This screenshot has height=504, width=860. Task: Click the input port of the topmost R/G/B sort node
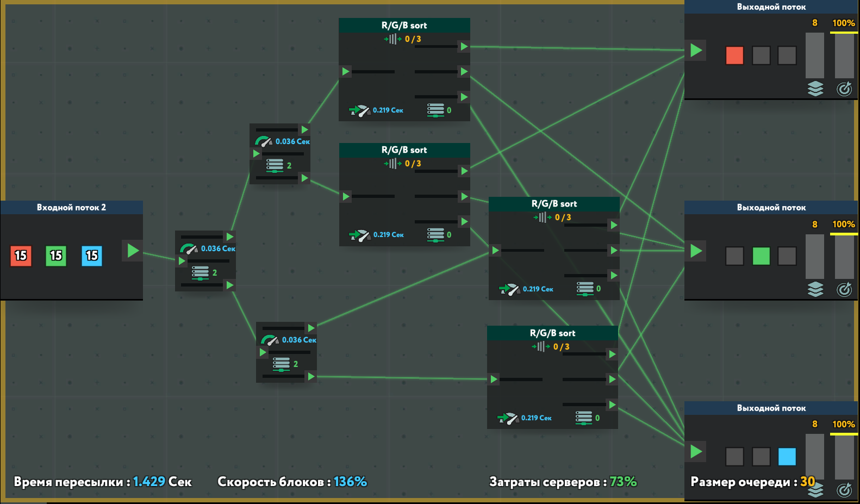click(x=346, y=71)
